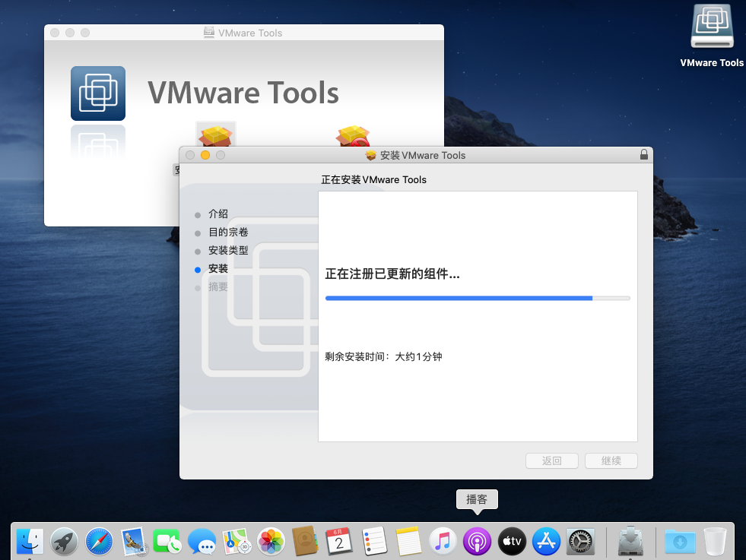Open the Downloads folder in Dock
This screenshot has height=560, width=746.
coord(680,542)
